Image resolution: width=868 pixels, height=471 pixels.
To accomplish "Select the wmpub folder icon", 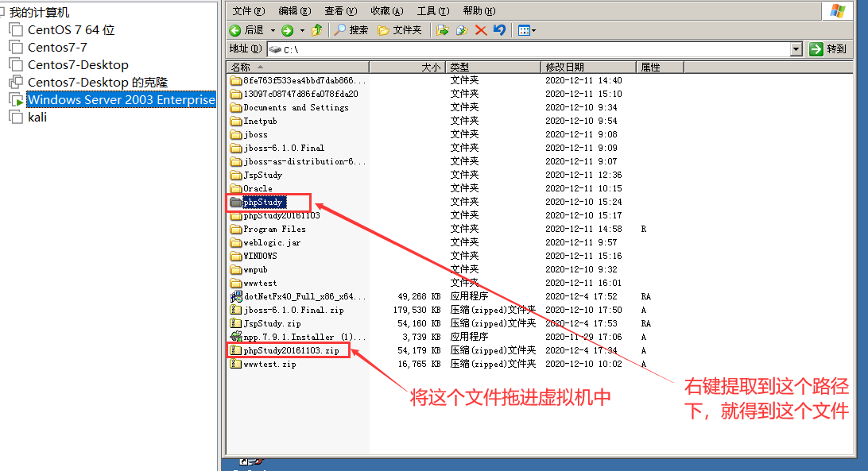I will coord(236,269).
